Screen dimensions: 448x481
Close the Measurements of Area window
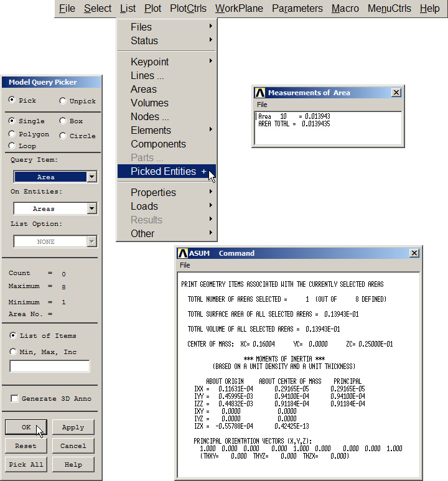pyautogui.click(x=396, y=93)
